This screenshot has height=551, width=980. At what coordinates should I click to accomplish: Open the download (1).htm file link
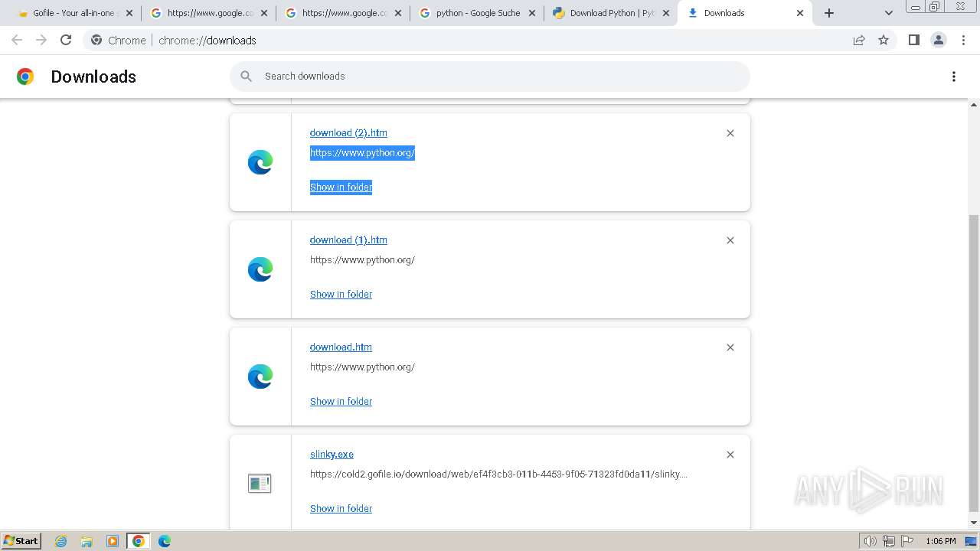(348, 240)
